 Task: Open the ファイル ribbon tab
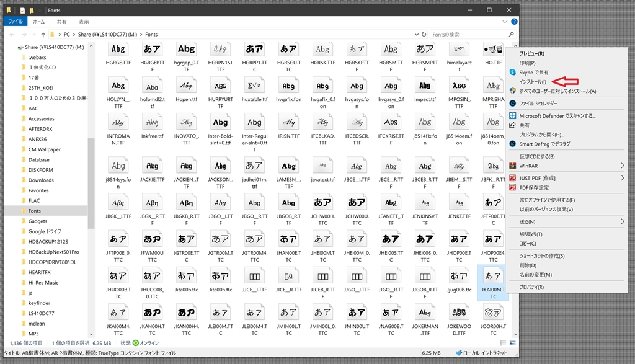[16, 22]
